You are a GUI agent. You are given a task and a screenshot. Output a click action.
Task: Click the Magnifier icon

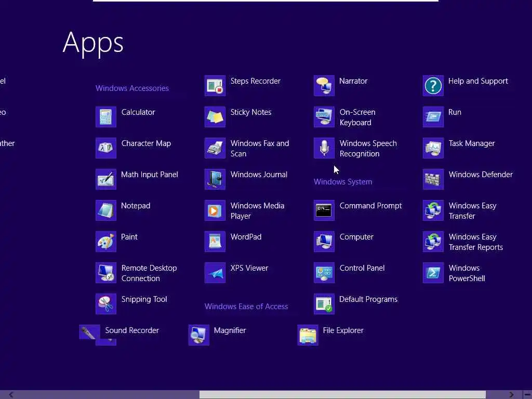pos(199,335)
